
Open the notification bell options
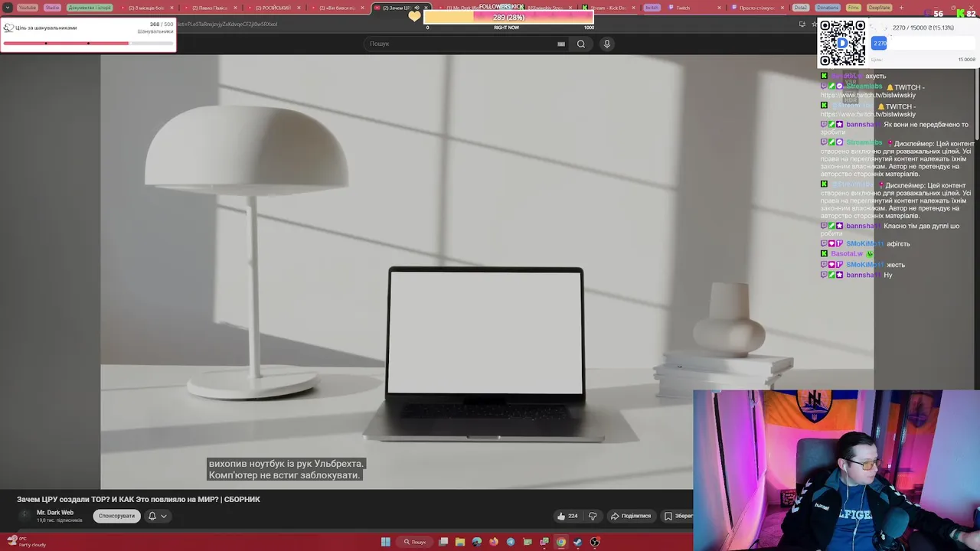[157, 516]
